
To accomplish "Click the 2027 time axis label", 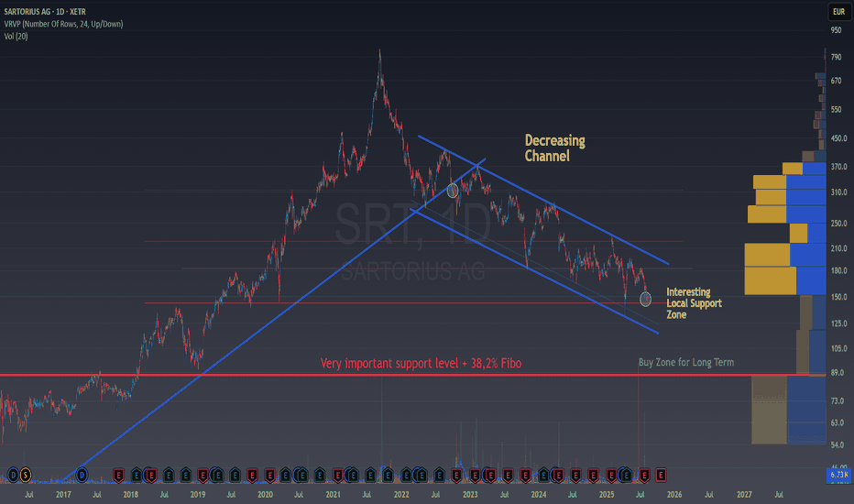I will (744, 495).
